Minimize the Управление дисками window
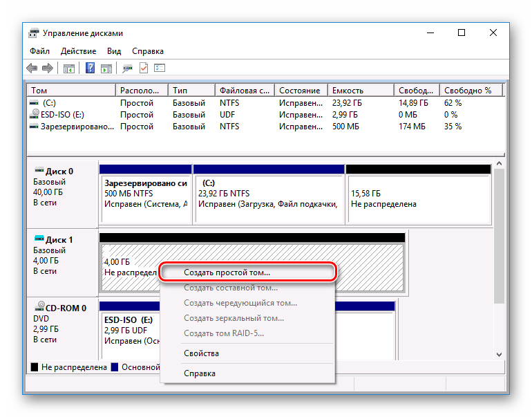This screenshot has height=417, width=532. (430, 33)
